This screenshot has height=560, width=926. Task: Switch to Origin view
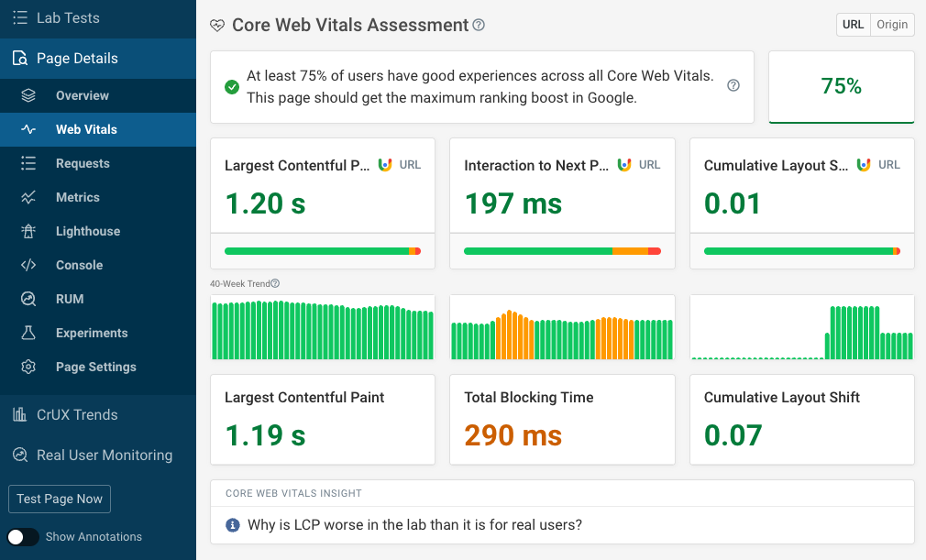point(892,25)
